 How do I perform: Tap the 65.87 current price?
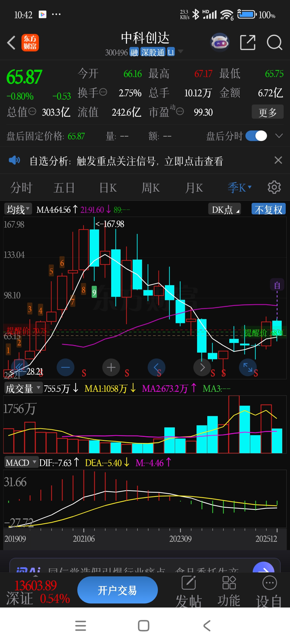[24, 77]
